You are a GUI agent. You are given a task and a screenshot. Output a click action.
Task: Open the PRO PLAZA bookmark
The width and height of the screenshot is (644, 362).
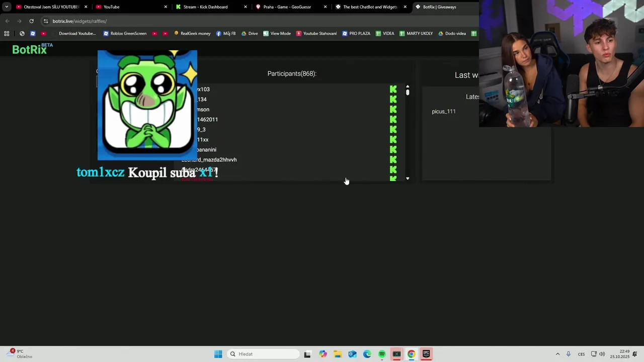point(356,34)
